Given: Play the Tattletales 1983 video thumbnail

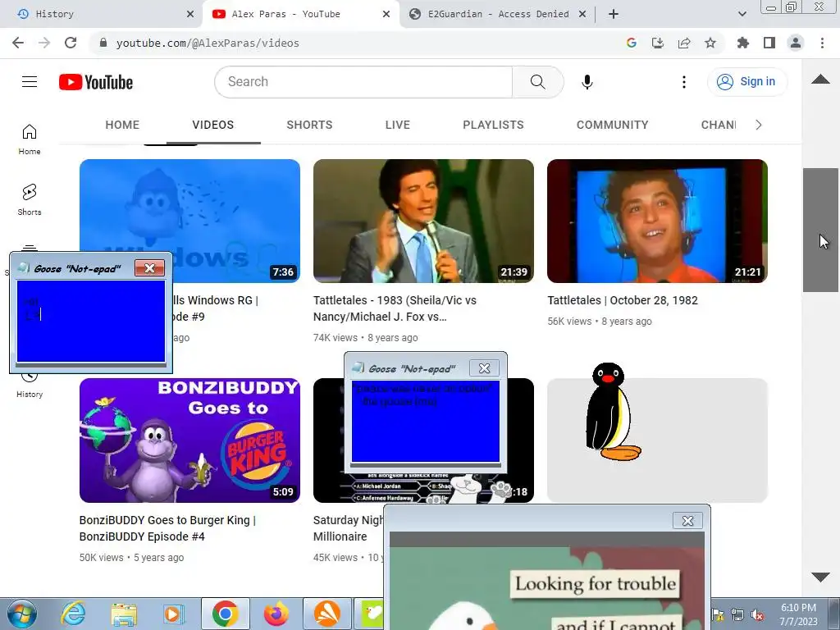Looking at the screenshot, I should pos(423,221).
